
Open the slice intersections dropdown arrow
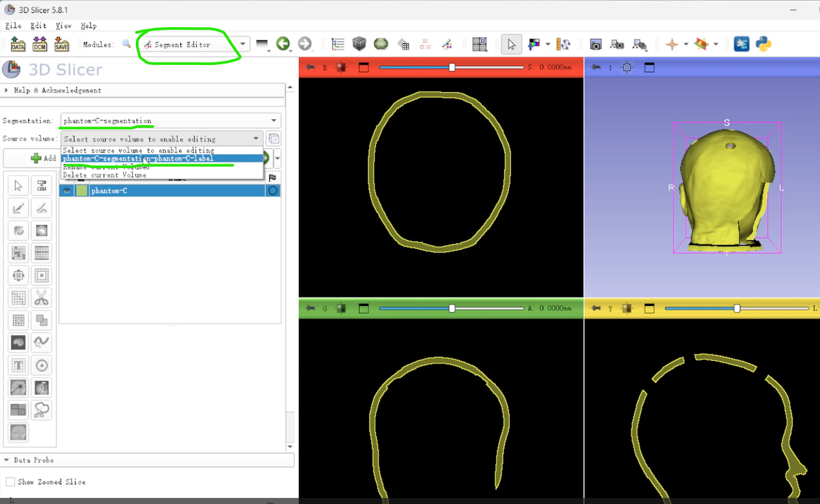point(716,44)
